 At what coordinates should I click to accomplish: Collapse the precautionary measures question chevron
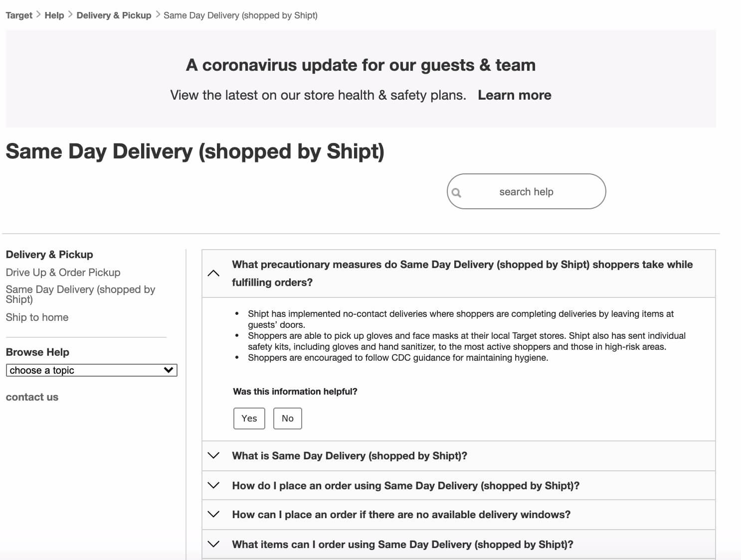point(213,273)
